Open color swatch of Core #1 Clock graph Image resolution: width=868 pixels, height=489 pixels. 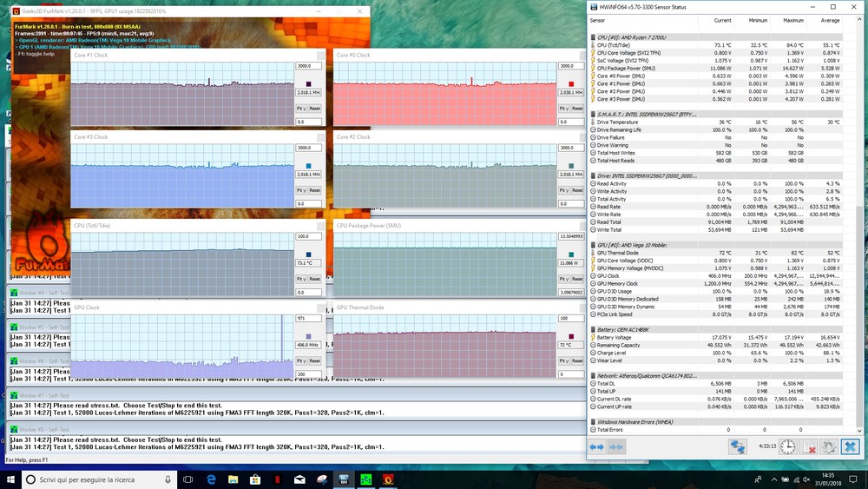pos(308,84)
